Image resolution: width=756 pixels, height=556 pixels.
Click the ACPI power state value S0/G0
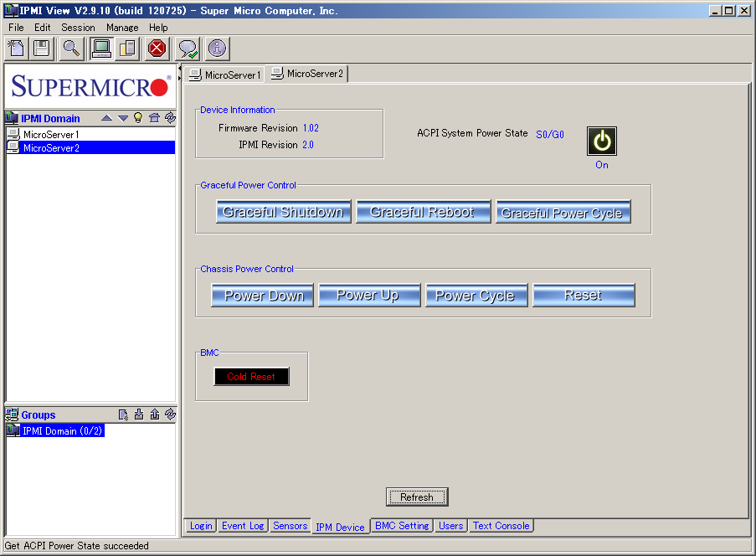pyautogui.click(x=550, y=135)
